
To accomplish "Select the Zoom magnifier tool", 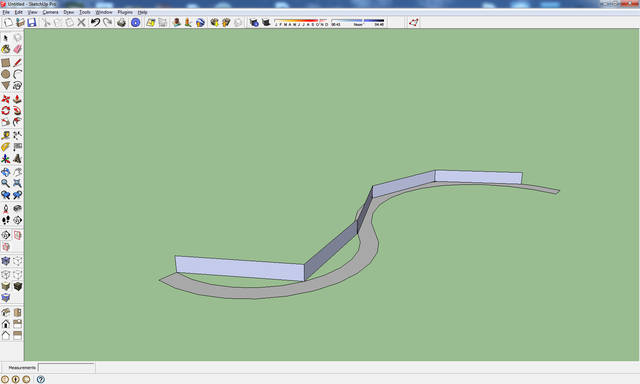I will click(x=6, y=184).
